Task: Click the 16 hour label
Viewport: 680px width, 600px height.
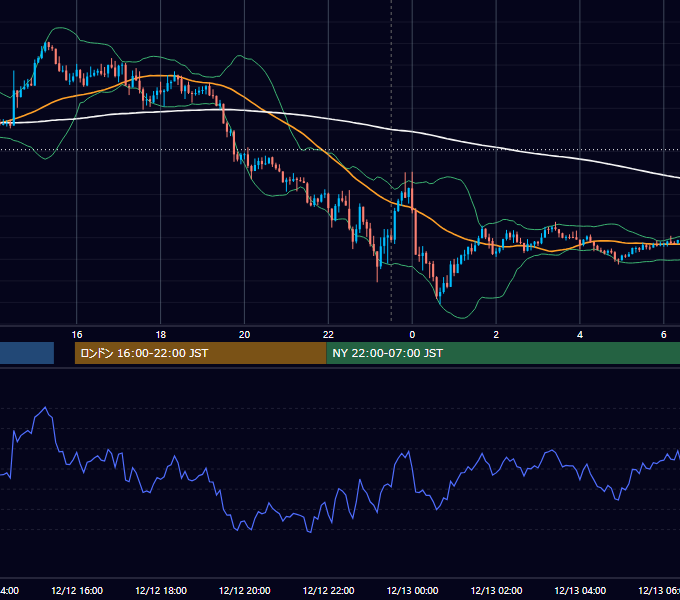Action: pyautogui.click(x=77, y=335)
